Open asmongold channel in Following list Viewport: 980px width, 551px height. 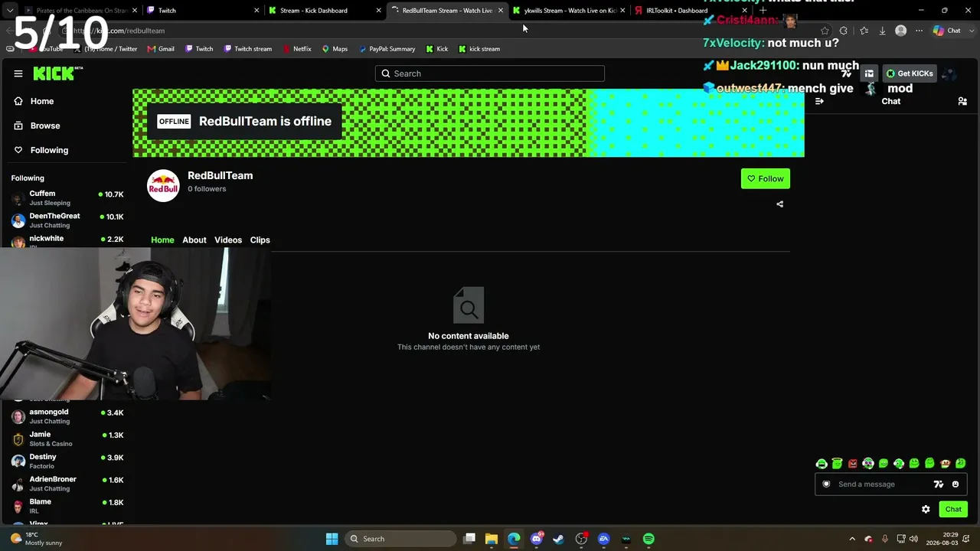67,417
